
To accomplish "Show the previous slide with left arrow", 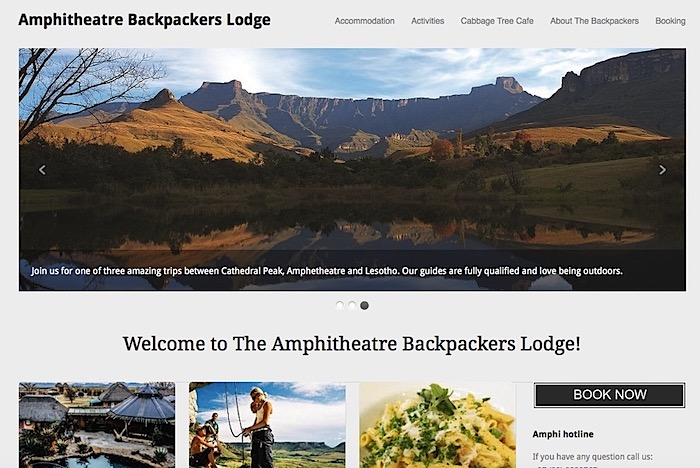I will 42,170.
